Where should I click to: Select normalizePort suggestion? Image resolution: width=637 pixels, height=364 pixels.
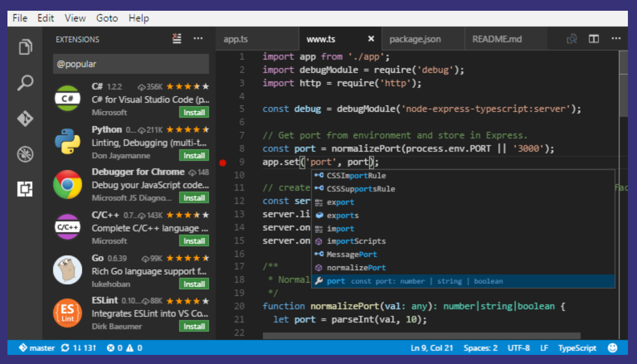[463, 268]
